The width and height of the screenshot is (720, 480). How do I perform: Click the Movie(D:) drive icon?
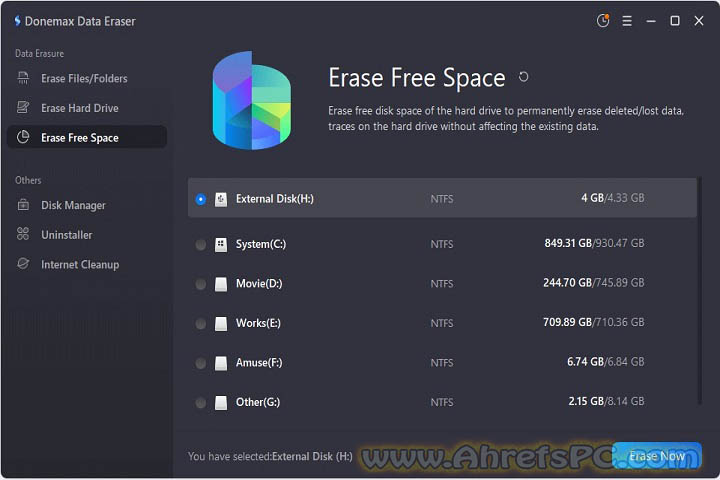tap(221, 284)
